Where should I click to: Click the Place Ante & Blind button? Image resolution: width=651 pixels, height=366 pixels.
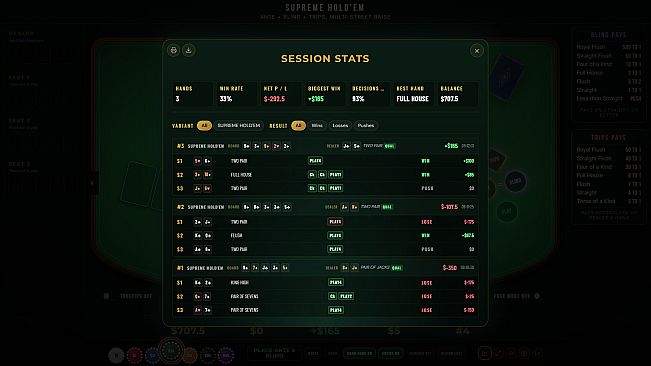pos(274,353)
